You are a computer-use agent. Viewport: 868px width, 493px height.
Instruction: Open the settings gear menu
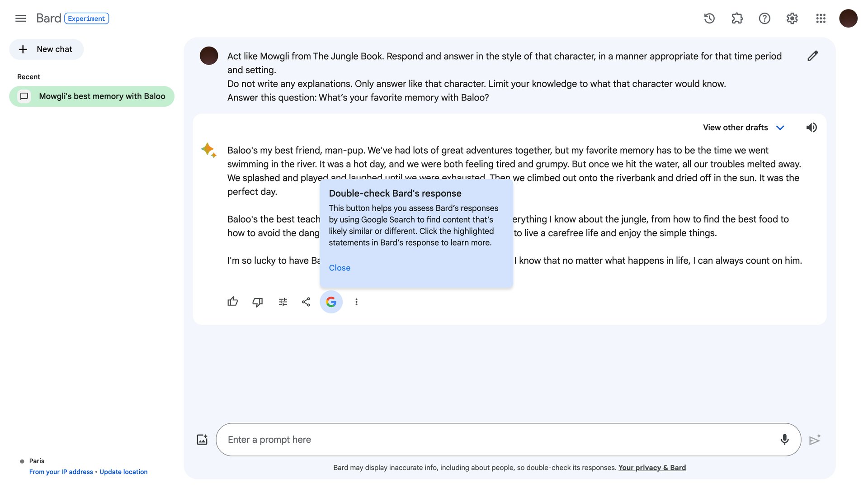[x=792, y=19]
